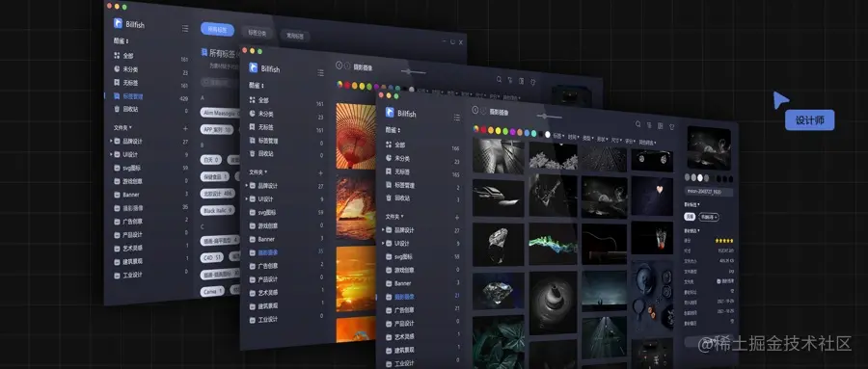The width and height of the screenshot is (868, 369).
Task: Click the search magnifier icon in front window
Action: coord(637,124)
